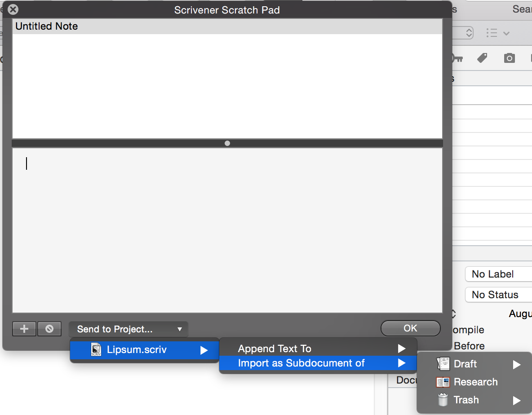Click the Lipsum.scriv project file icon
Image resolution: width=532 pixels, height=415 pixels.
[x=96, y=350]
